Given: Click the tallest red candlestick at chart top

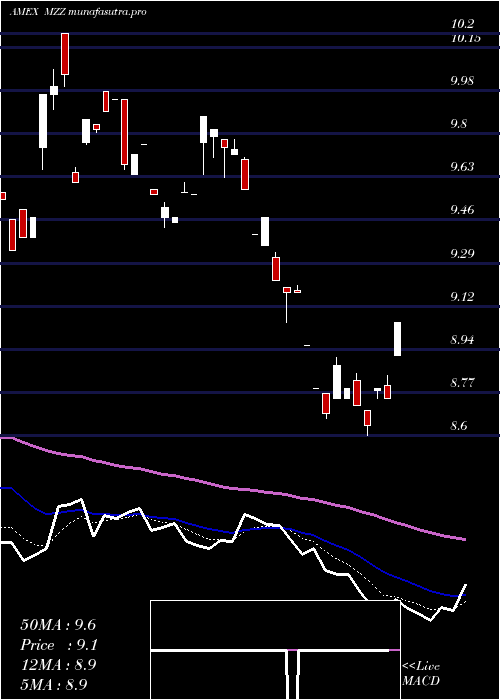Looking at the screenshot, I should (65, 54).
